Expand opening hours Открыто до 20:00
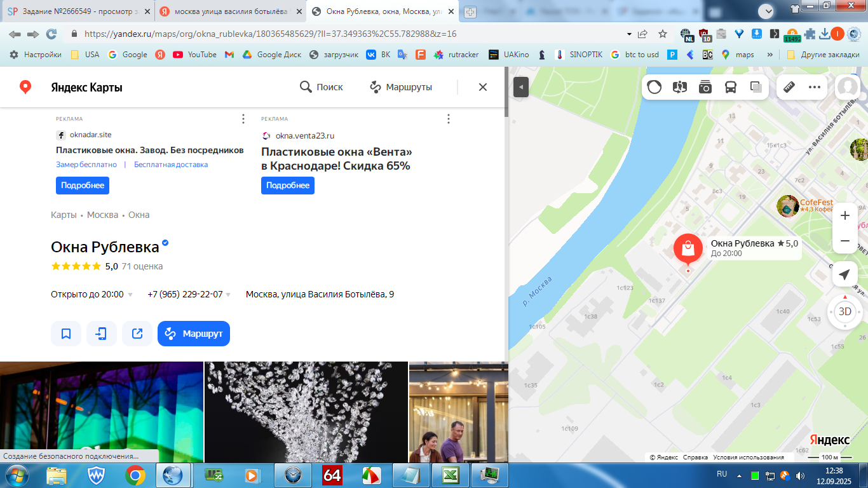This screenshot has height=488, width=868. (x=92, y=294)
